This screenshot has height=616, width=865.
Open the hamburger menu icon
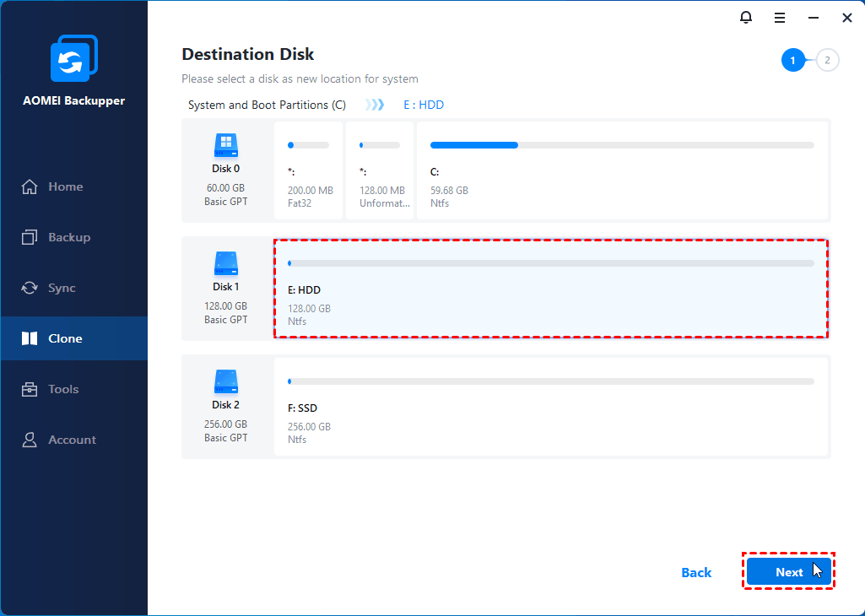[x=780, y=18]
